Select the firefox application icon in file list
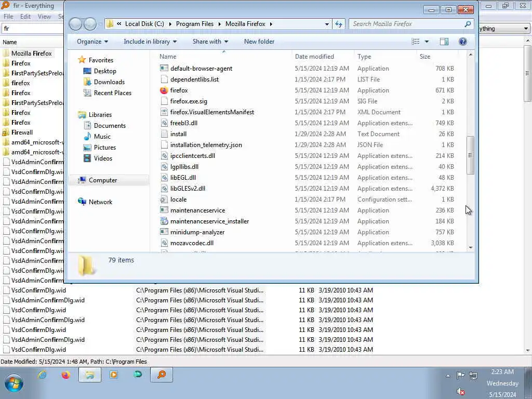Screen dimensions: 532x399 click(x=164, y=90)
